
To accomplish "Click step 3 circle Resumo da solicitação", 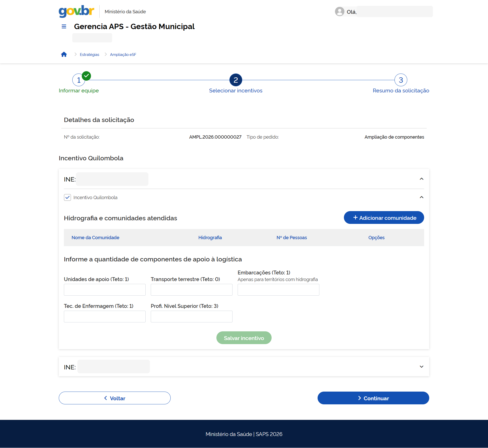I will pyautogui.click(x=401, y=80).
